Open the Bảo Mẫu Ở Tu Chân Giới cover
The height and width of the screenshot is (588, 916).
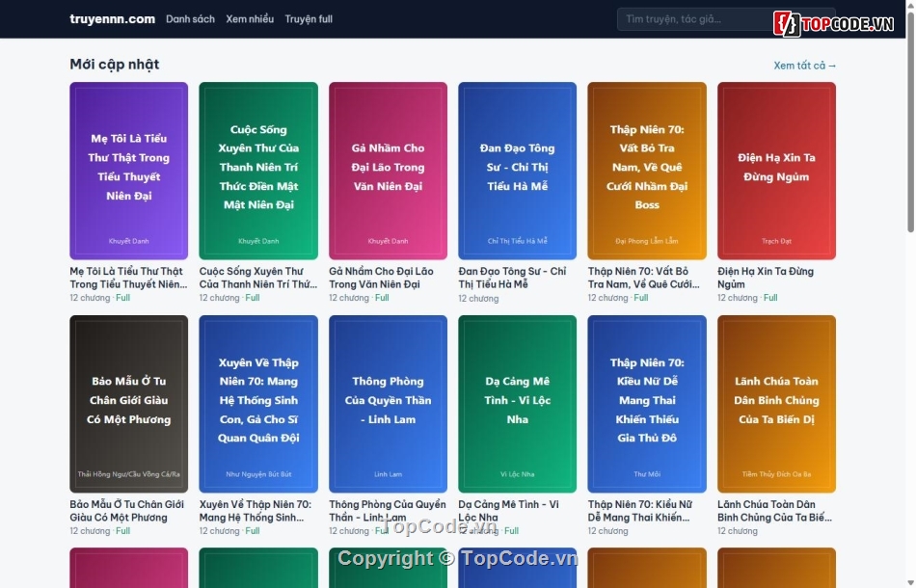click(x=128, y=404)
